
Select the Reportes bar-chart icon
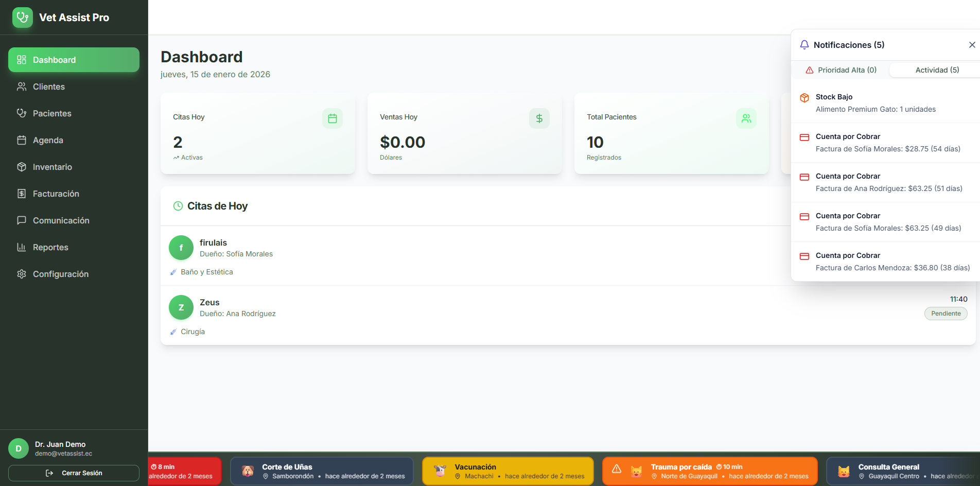click(x=22, y=247)
